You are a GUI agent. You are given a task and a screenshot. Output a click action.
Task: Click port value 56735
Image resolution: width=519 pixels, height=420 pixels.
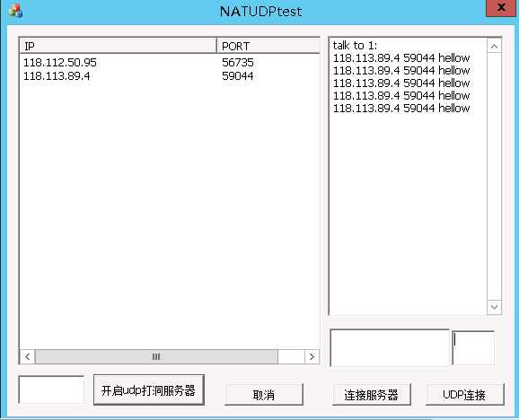tap(238, 63)
